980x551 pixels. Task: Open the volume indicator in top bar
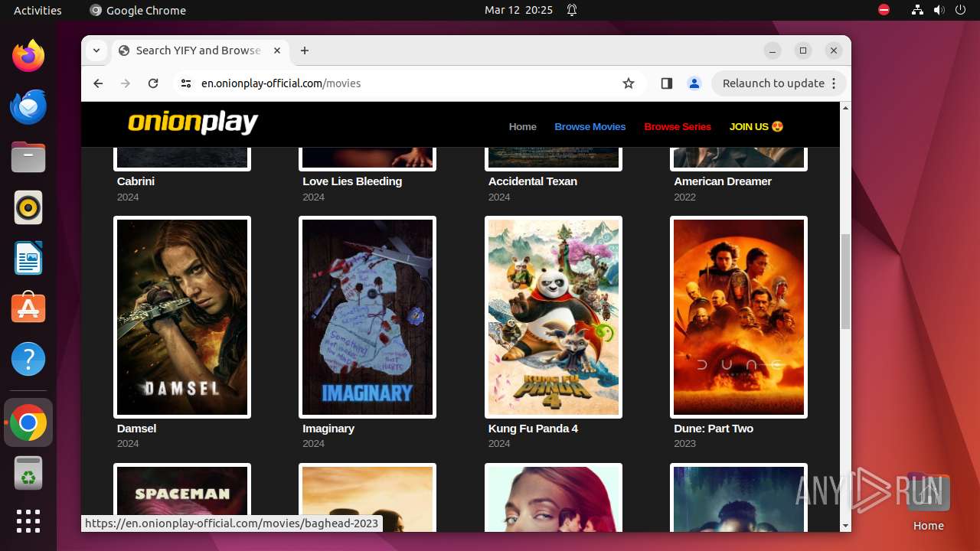click(x=939, y=10)
